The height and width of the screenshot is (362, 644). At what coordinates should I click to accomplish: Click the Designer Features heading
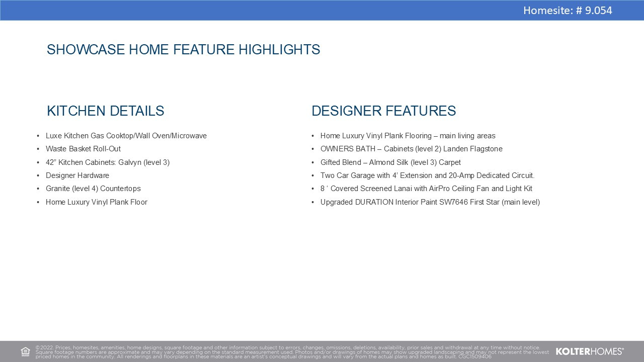383,111
